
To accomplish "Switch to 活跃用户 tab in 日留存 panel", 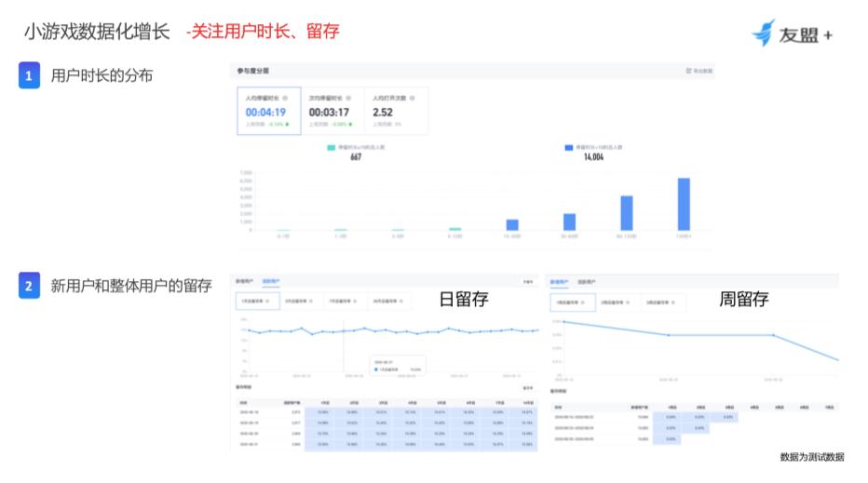I will (271, 282).
